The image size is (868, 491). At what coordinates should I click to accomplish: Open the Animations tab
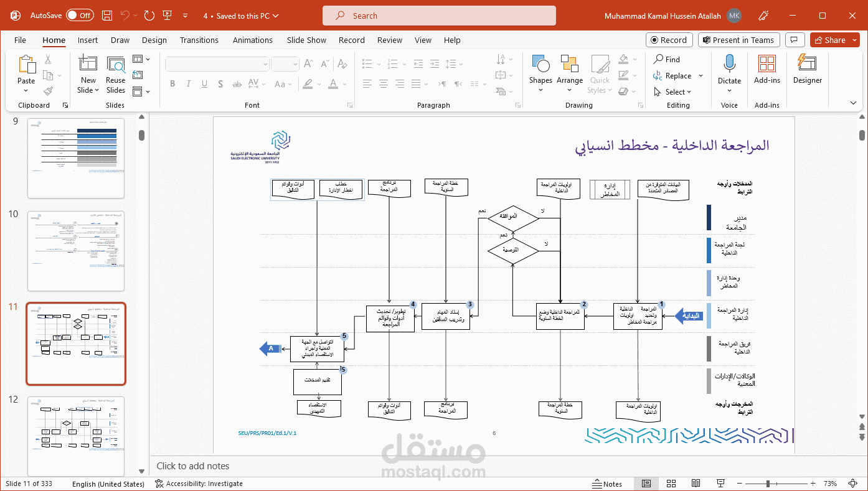(x=252, y=40)
